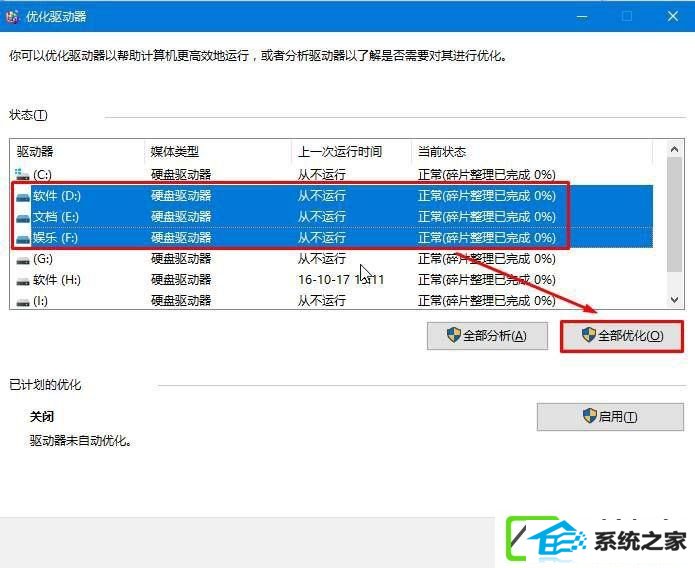Click the 关闭 scheduled status text

tap(42, 416)
